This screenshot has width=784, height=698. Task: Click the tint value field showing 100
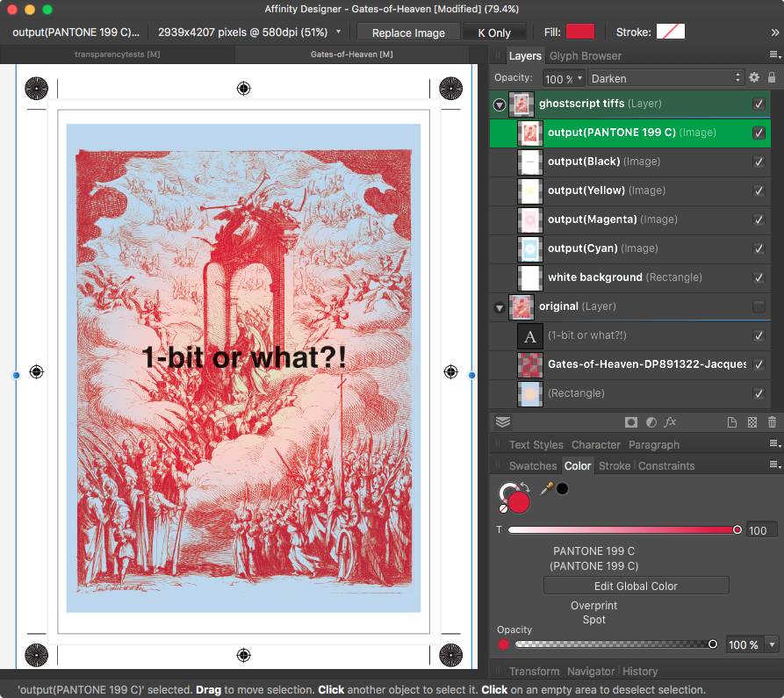[x=762, y=530]
